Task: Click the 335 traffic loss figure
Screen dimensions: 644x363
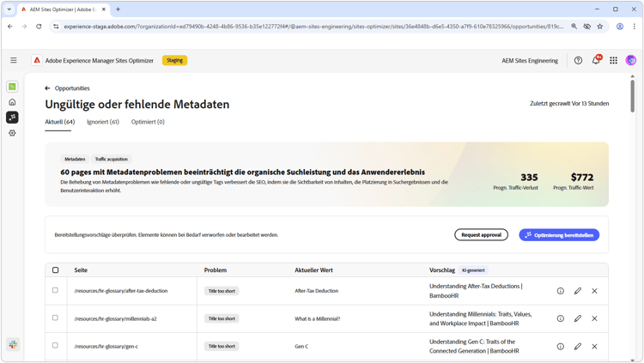Action: [529, 178]
